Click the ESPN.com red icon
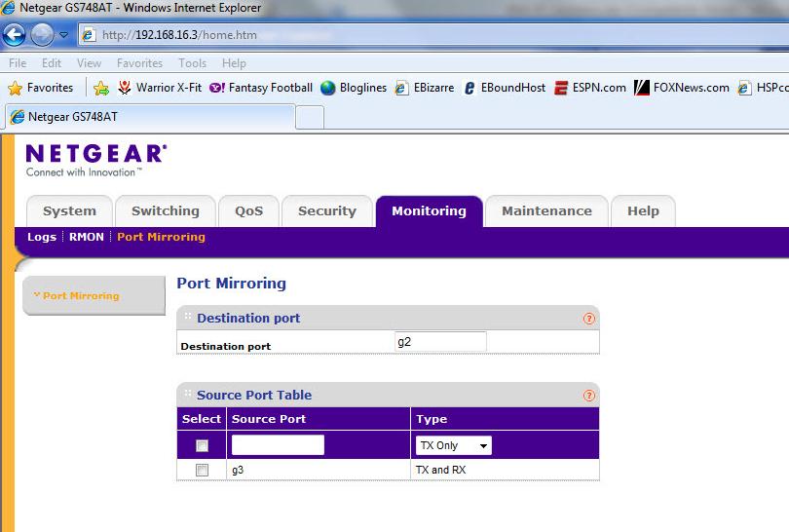Viewport: 789px width, 532px height. coord(561,88)
